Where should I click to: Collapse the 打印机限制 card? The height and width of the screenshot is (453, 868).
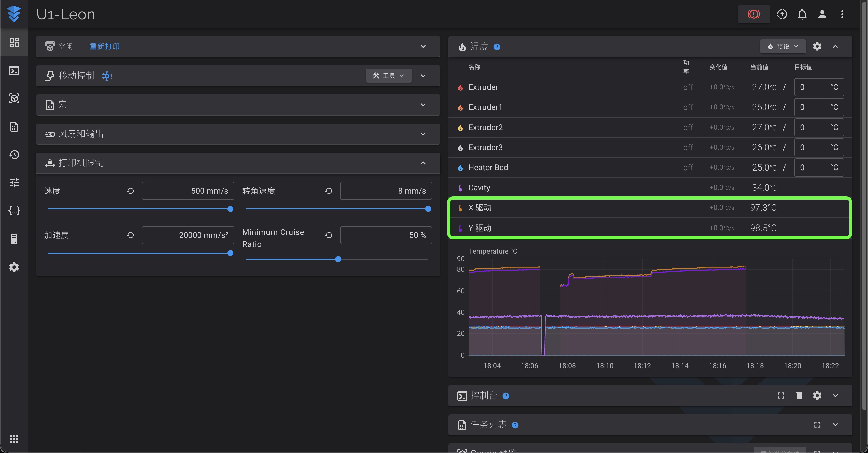tap(423, 163)
